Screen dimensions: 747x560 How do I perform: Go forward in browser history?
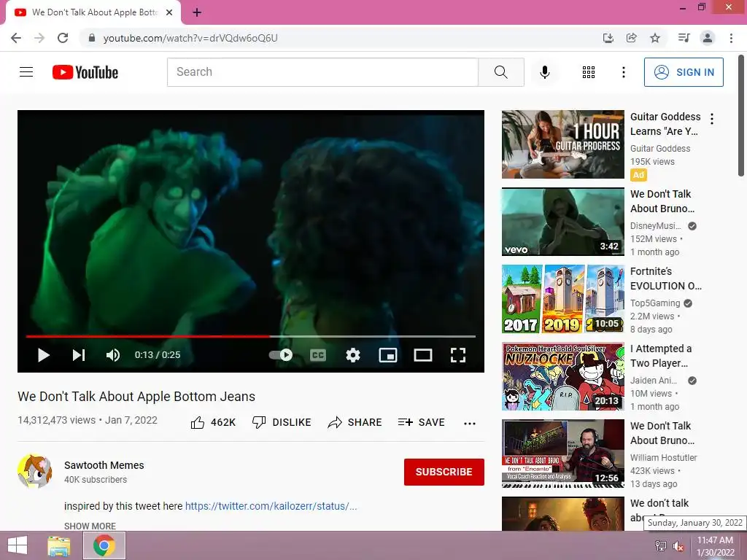tap(39, 38)
